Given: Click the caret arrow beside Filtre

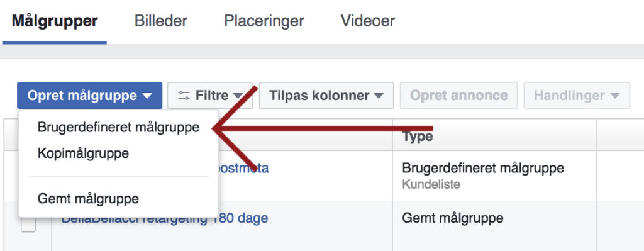Looking at the screenshot, I should (x=238, y=96).
